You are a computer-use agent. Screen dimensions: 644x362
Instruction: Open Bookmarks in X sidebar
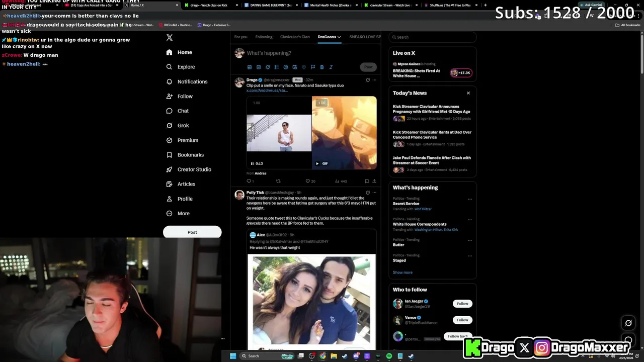tap(185, 155)
